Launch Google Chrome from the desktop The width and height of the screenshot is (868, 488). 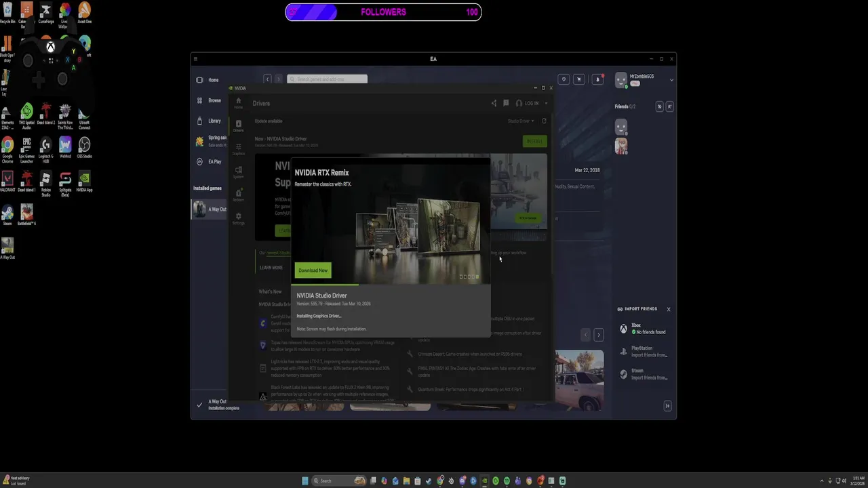(x=7, y=150)
